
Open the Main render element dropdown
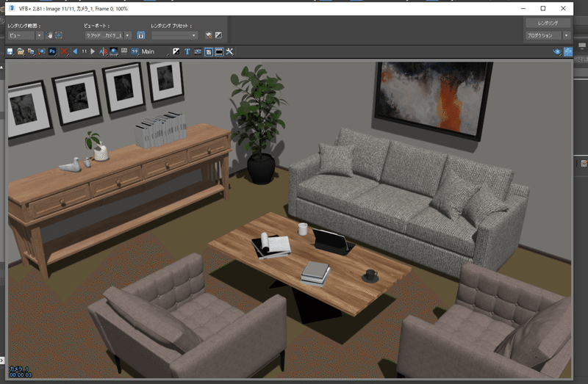click(155, 51)
